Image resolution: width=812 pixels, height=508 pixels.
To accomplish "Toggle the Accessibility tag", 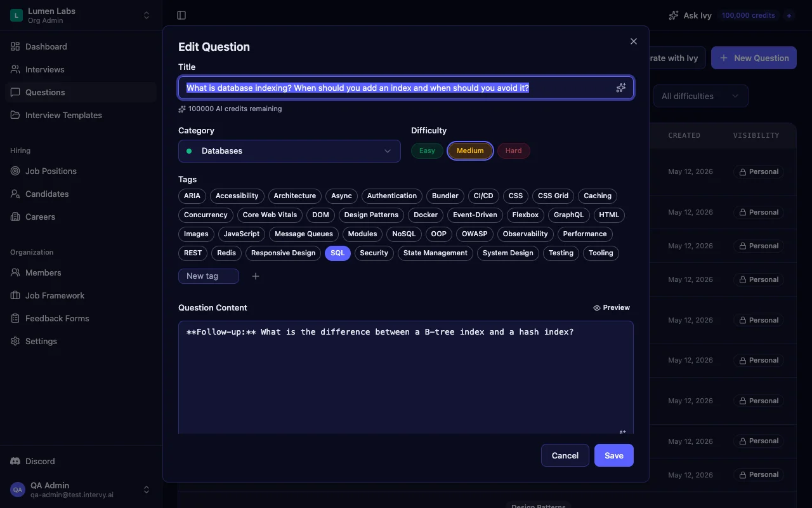I will click(x=237, y=196).
